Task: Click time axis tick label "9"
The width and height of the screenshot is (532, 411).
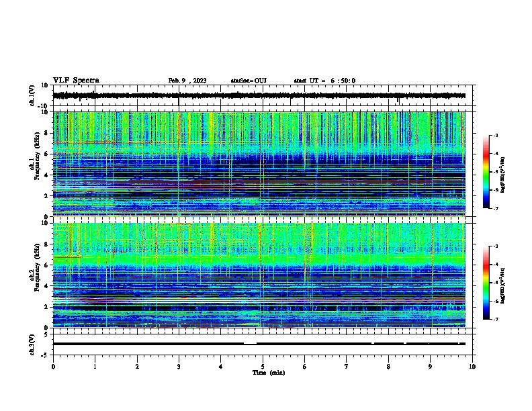Action: click(x=430, y=367)
